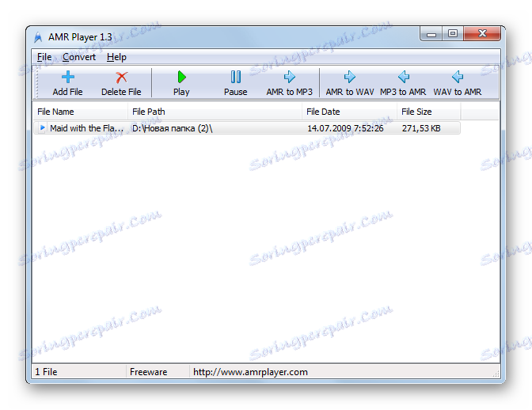The height and width of the screenshot is (410, 532).
Task: Click the window resize grip in the status bar
Action: click(x=496, y=374)
